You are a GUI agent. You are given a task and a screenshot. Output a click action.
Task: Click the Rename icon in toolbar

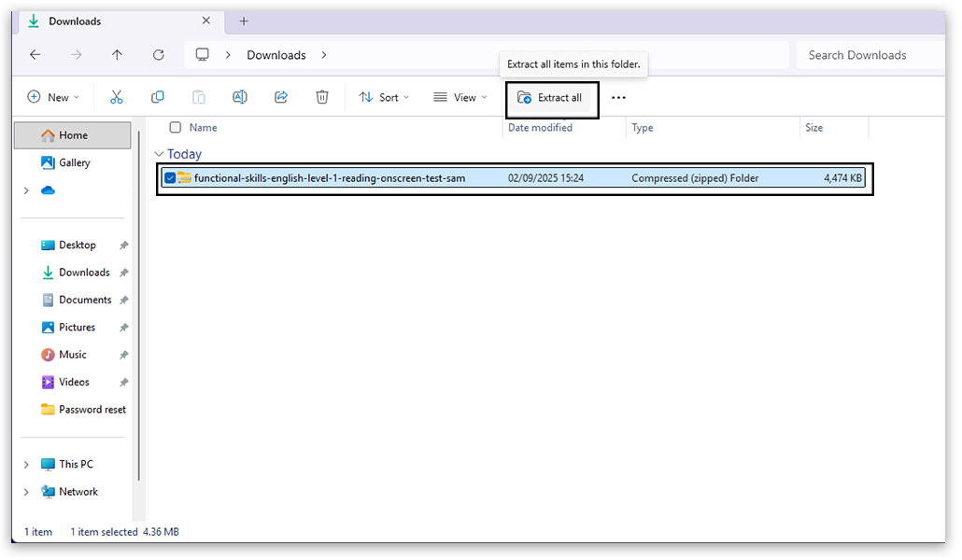coord(240,97)
